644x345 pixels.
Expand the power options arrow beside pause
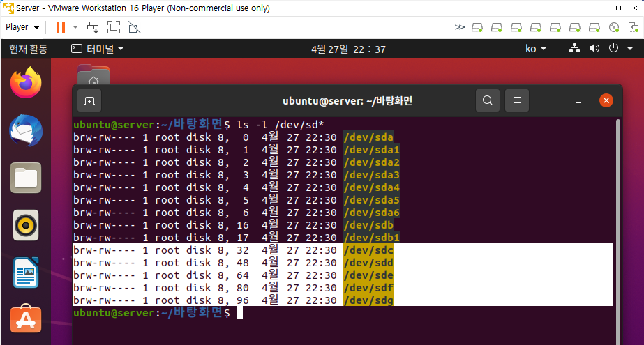point(75,27)
